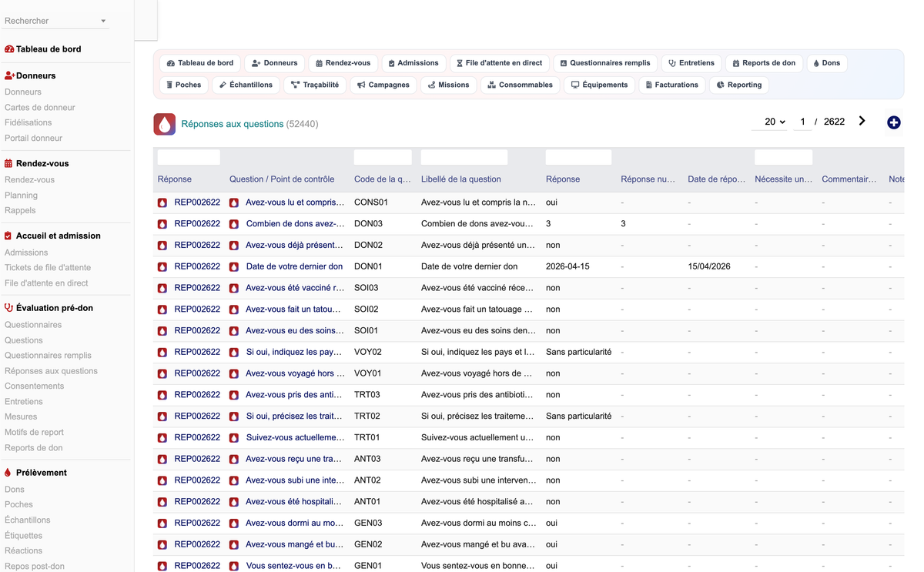
Task: Open 'Si oui, indiquez les pay…' VOY02 link
Action: click(293, 352)
